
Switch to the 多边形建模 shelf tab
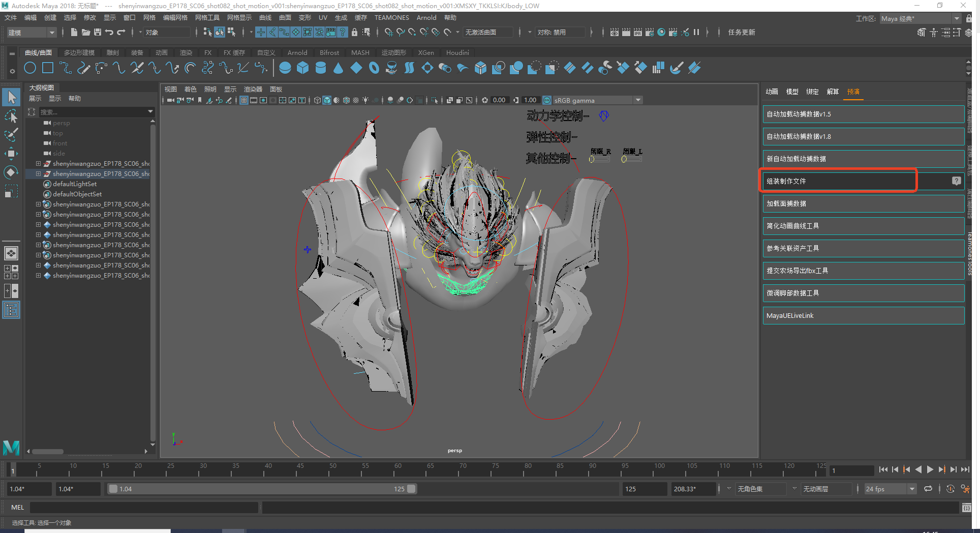[79, 53]
